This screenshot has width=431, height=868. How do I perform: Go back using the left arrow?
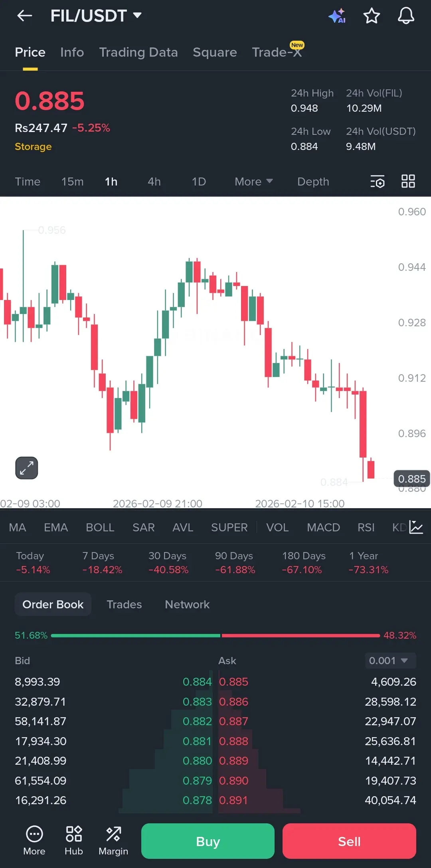pos(25,16)
